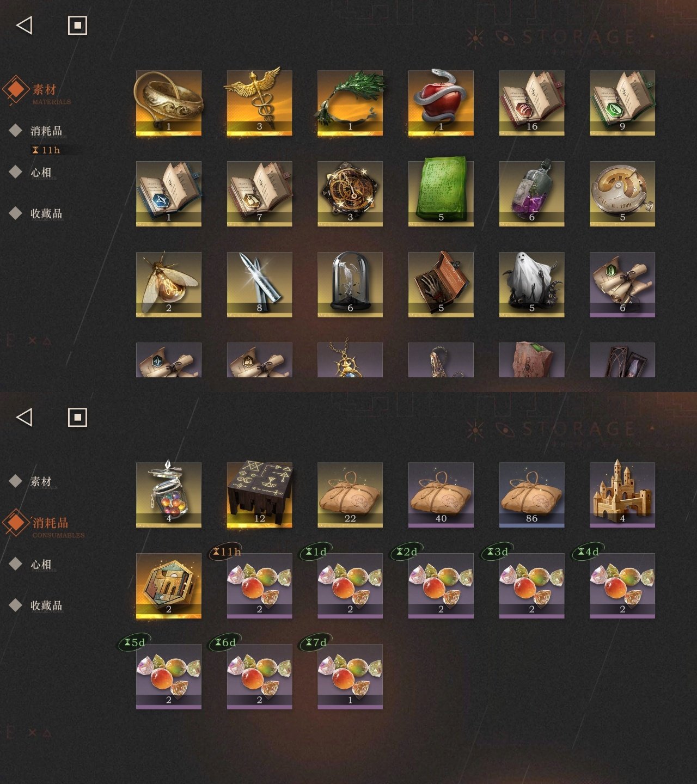Select the golden ring item
This screenshot has width=697, height=784.
(169, 103)
